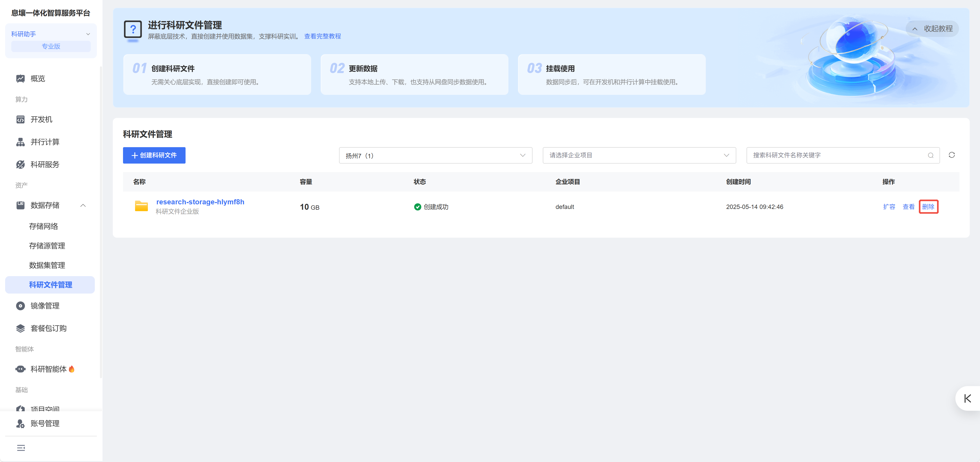Click the 科研服务 planet icon
The image size is (980, 462).
(x=21, y=164)
